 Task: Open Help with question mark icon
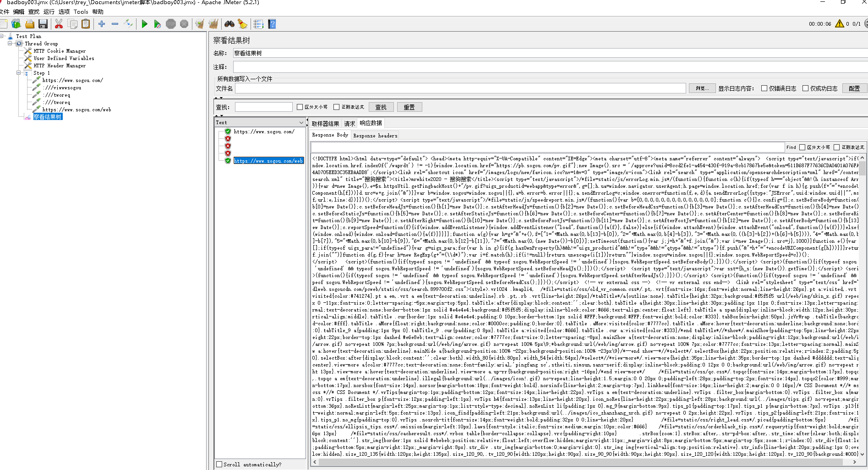pyautogui.click(x=272, y=24)
